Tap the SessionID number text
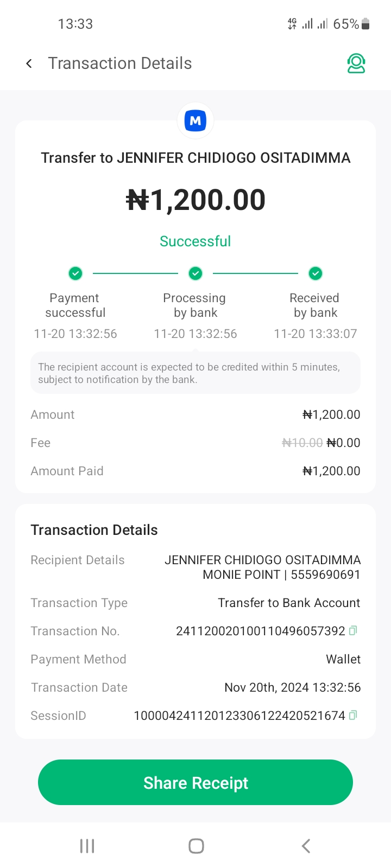The height and width of the screenshot is (868, 391). (239, 716)
